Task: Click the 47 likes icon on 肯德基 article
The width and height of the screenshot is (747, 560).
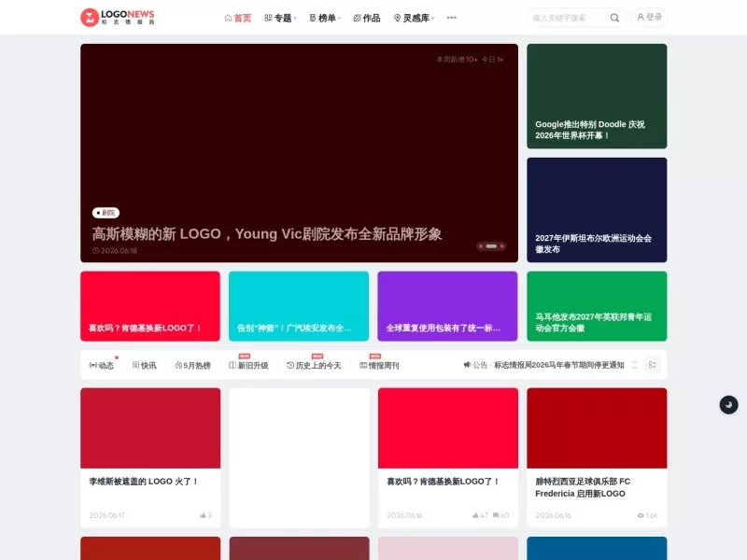Action: tap(475, 515)
